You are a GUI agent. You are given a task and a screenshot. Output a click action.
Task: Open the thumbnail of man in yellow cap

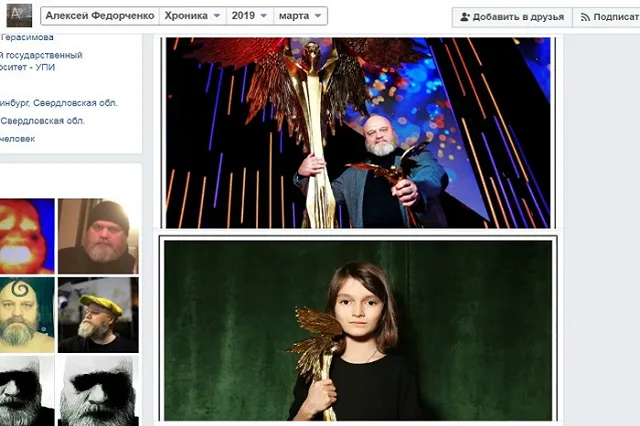[x=96, y=313]
